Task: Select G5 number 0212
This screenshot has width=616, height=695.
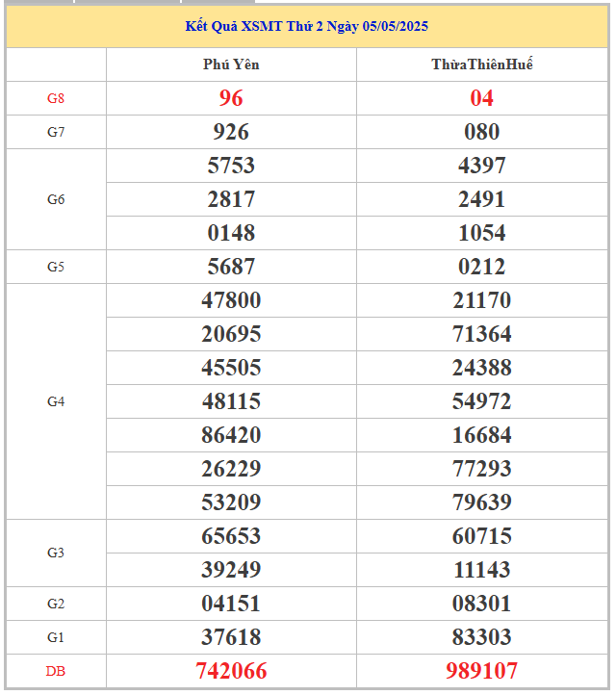Action: tap(481, 267)
